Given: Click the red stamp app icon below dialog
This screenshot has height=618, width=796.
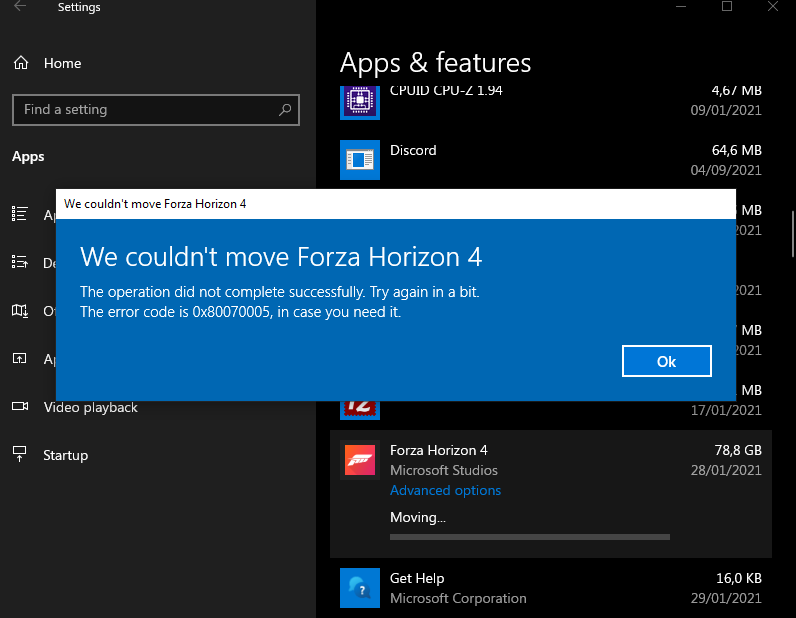Looking at the screenshot, I should pos(360,410).
